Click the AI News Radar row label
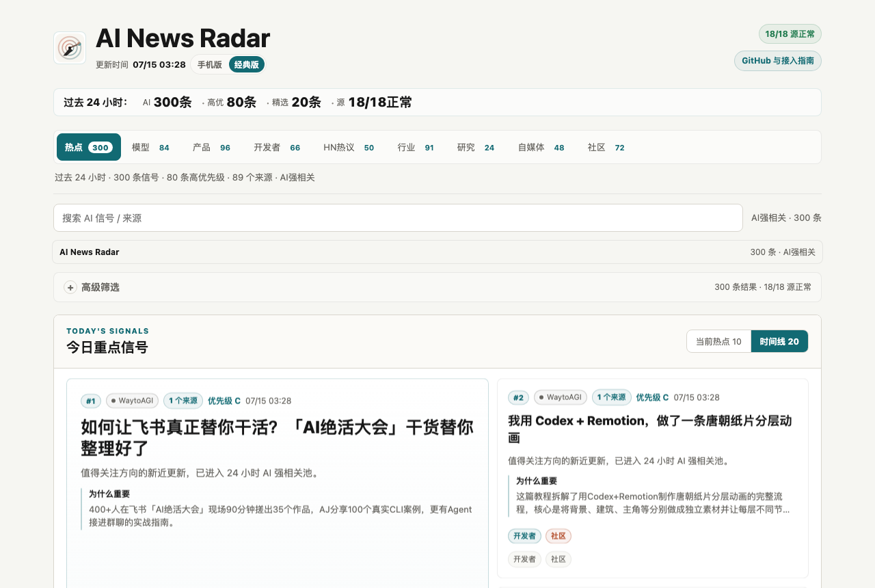 (x=90, y=252)
